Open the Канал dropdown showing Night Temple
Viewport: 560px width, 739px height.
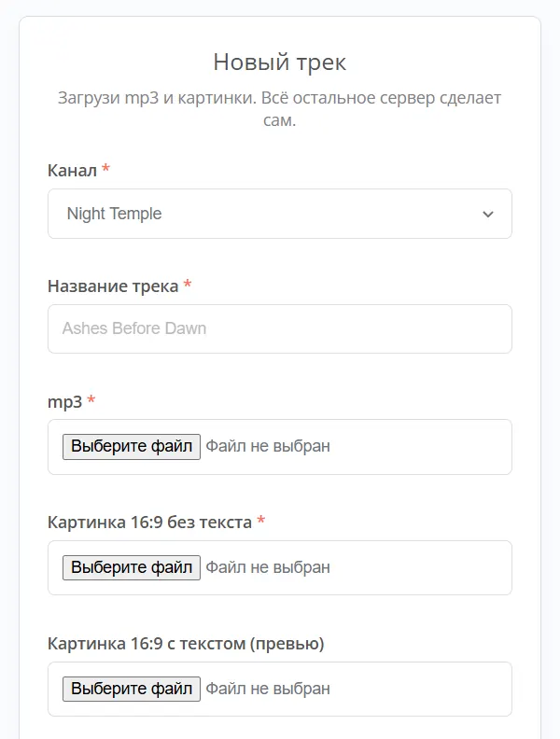click(279, 214)
